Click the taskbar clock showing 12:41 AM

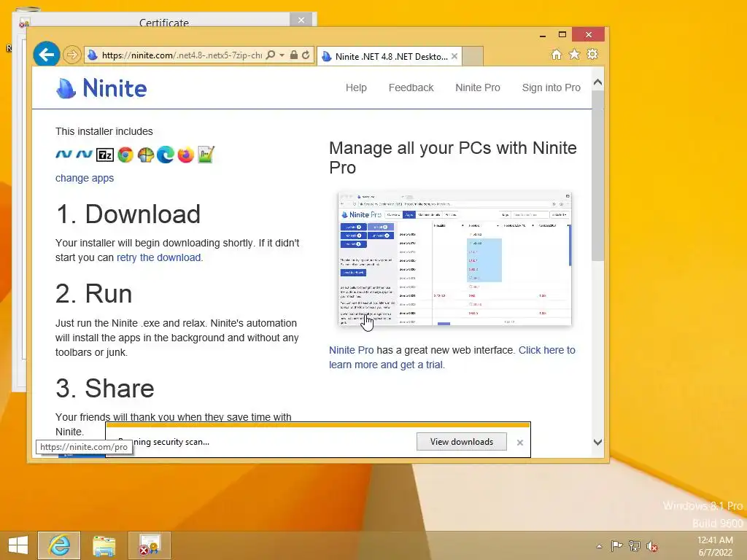tap(715, 546)
